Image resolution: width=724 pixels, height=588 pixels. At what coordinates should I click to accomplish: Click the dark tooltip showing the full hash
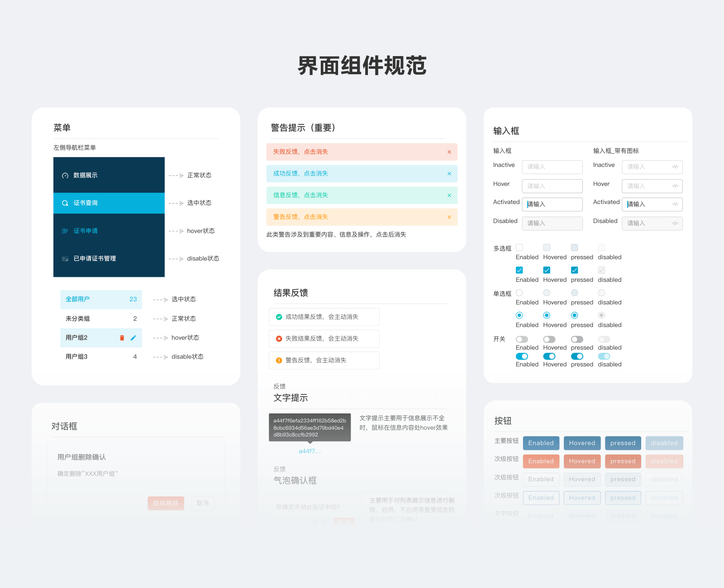[310, 427]
